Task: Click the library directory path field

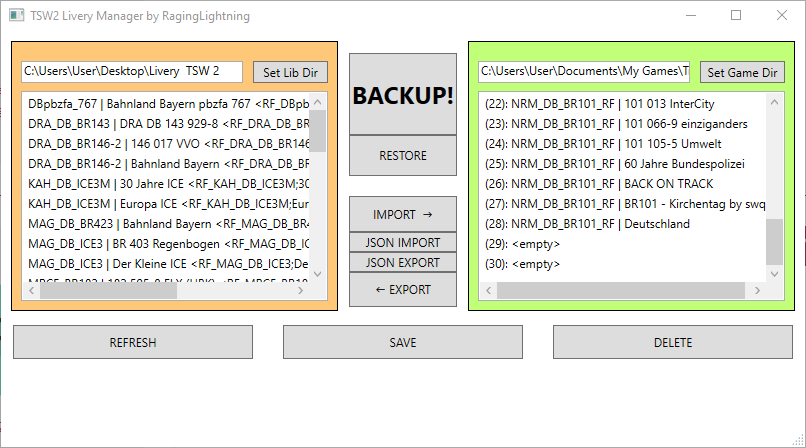Action: [x=132, y=71]
